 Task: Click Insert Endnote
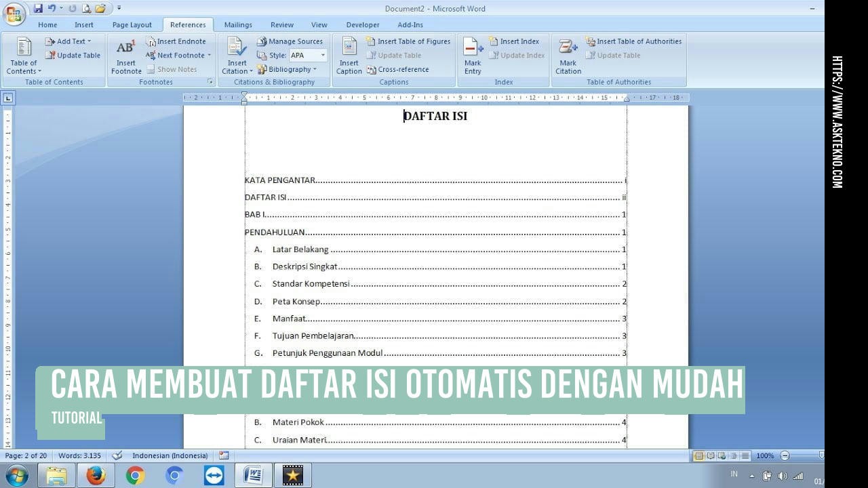[x=176, y=41]
